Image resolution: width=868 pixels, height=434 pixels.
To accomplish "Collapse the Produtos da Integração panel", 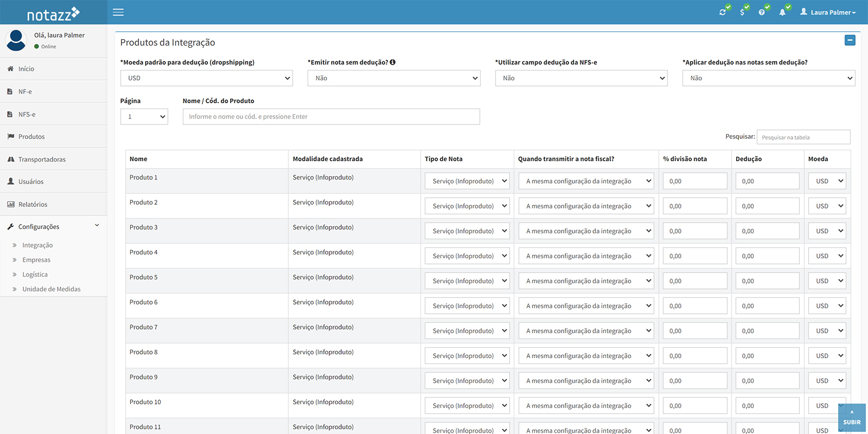I will tap(850, 40).
